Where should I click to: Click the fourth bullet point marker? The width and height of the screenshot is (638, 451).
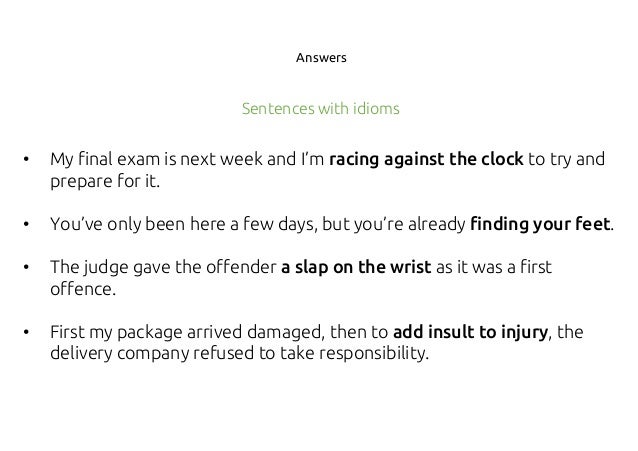(x=26, y=332)
